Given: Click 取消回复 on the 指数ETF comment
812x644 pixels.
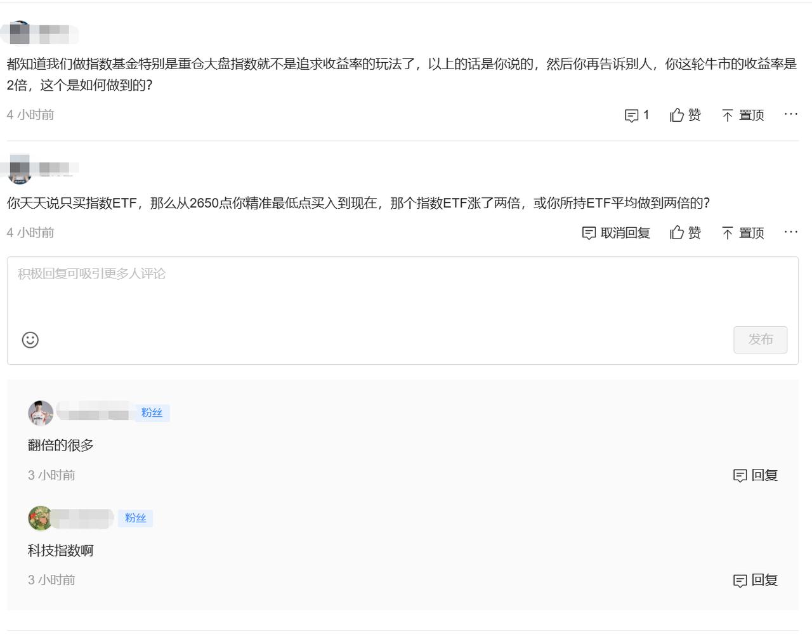Looking at the screenshot, I should (616, 233).
